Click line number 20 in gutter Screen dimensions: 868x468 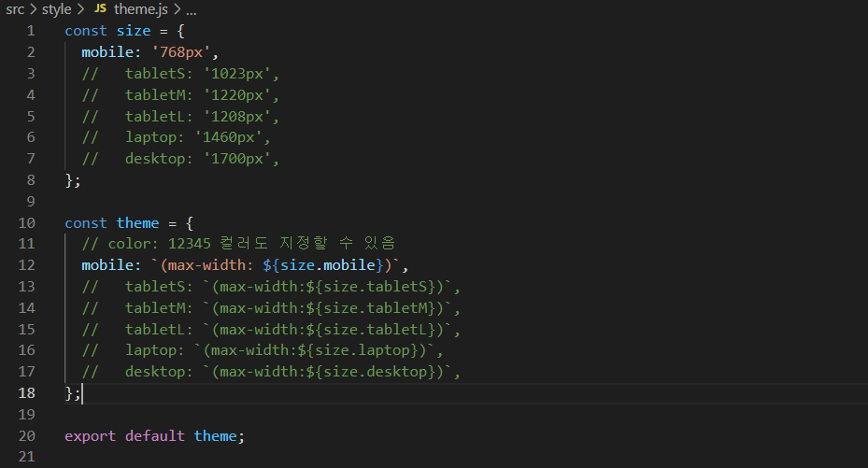(26, 436)
